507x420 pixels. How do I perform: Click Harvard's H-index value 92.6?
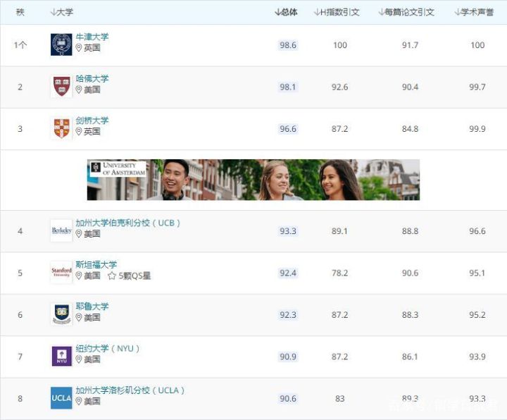tap(340, 87)
